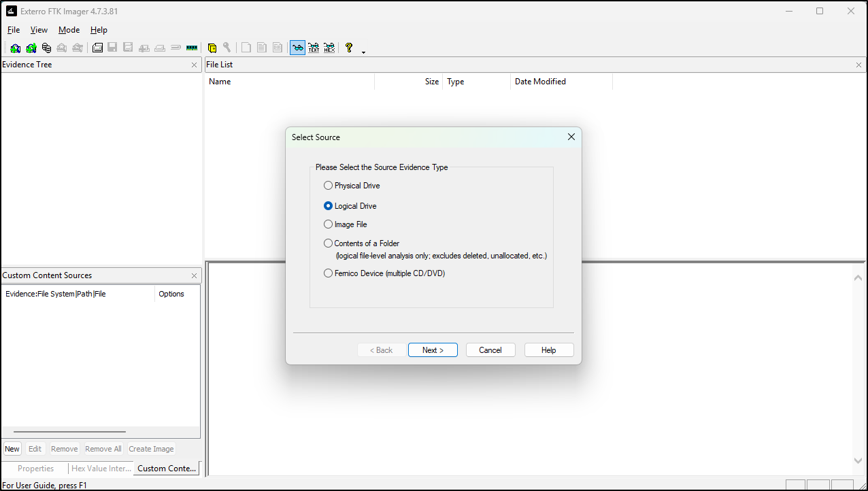Close the Custom Content Sources pane
This screenshot has width=868, height=491.
[195, 276]
